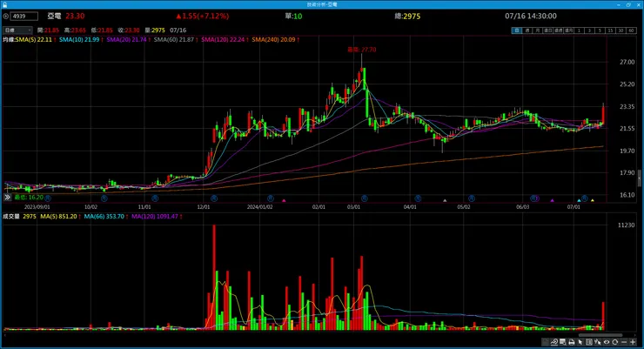Click the minus zoom-out icon
The width and height of the screenshot is (644, 349).
624,342
